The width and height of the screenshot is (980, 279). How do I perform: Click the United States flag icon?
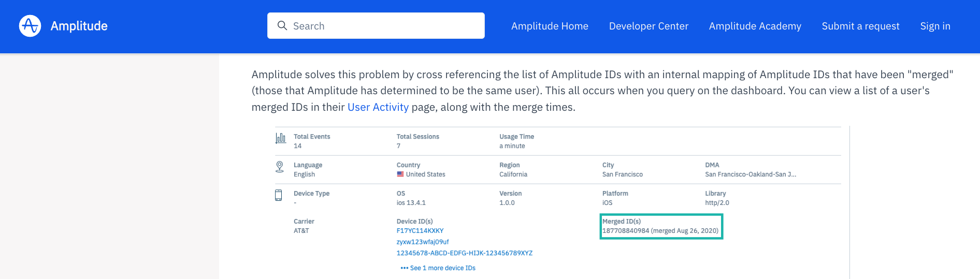(400, 174)
